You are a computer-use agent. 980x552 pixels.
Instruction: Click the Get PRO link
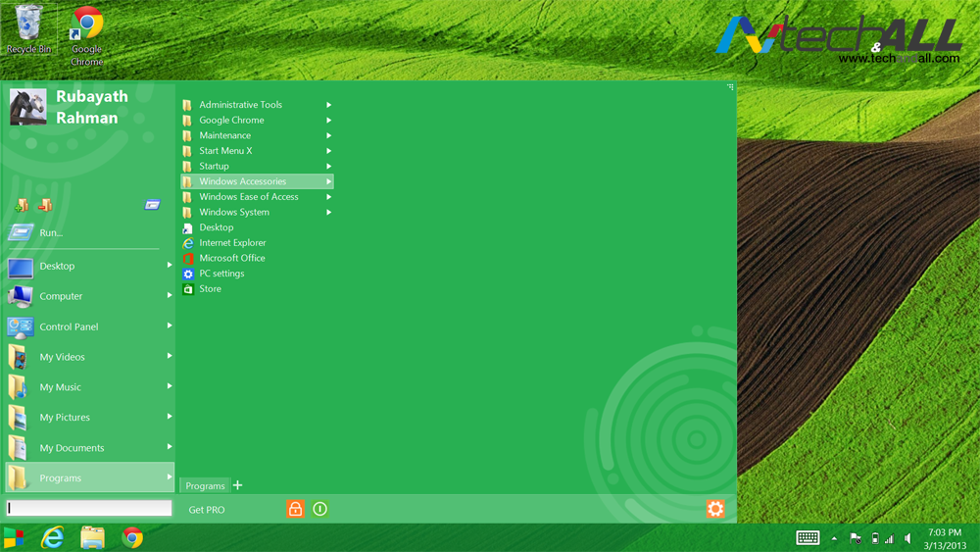(x=207, y=510)
